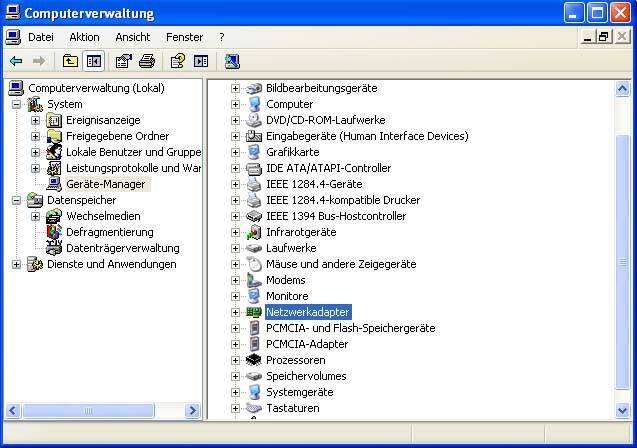Open the Aktion menu
637x448 pixels.
pos(84,37)
